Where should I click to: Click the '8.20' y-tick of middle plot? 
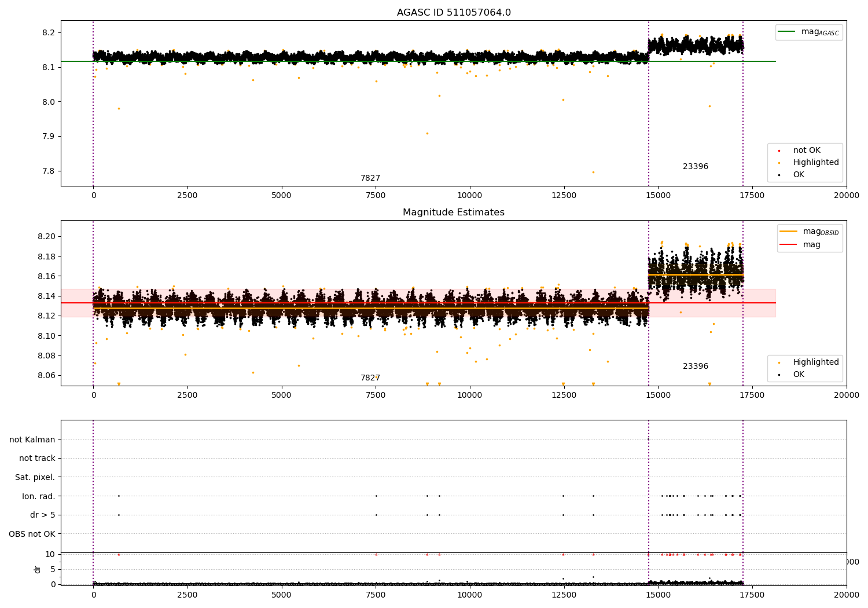[46, 237]
